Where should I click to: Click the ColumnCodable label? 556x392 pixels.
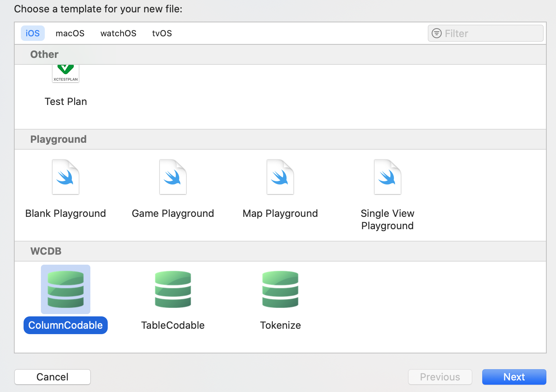click(x=66, y=325)
